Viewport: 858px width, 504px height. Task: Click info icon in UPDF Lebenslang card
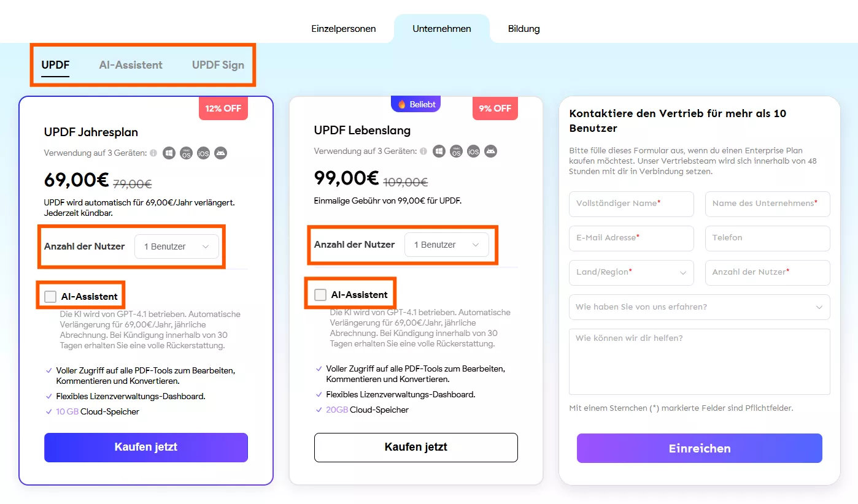(423, 151)
